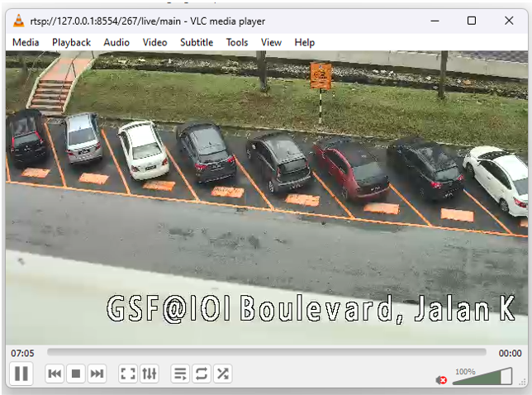The width and height of the screenshot is (532, 395).
Task: Click the playback seek bar
Action: [x=267, y=352]
